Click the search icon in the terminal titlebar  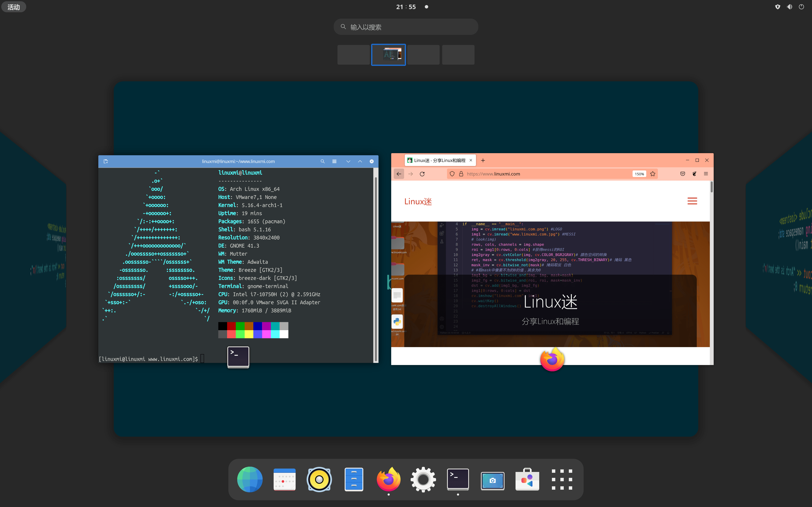click(322, 161)
